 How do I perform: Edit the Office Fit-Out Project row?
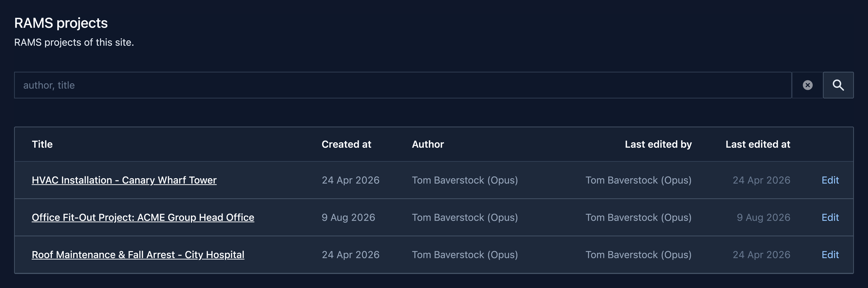click(x=830, y=217)
